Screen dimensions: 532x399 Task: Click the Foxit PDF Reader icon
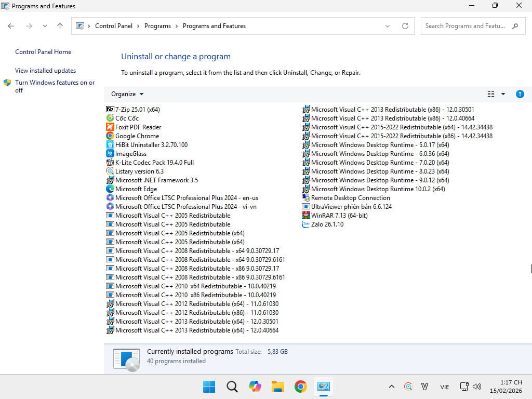point(110,127)
